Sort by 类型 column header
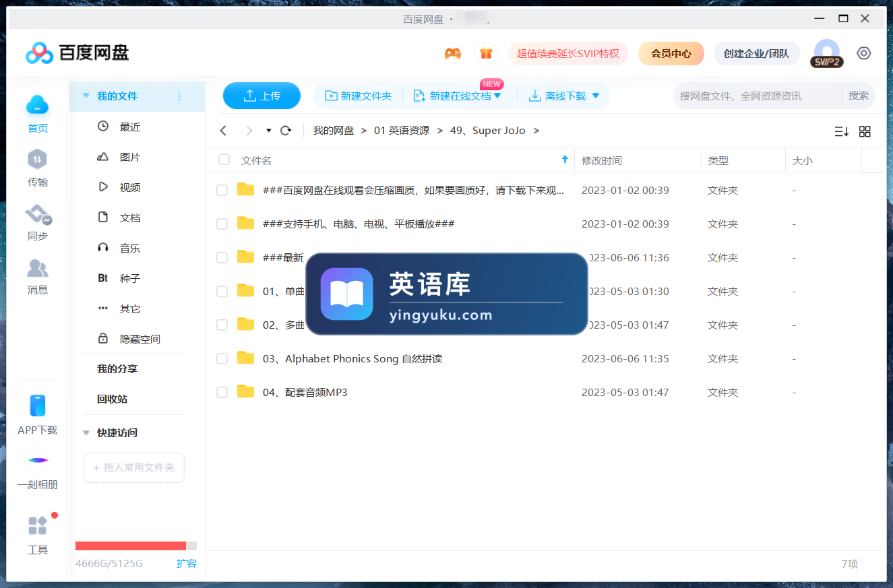This screenshot has height=588, width=893. (x=718, y=160)
